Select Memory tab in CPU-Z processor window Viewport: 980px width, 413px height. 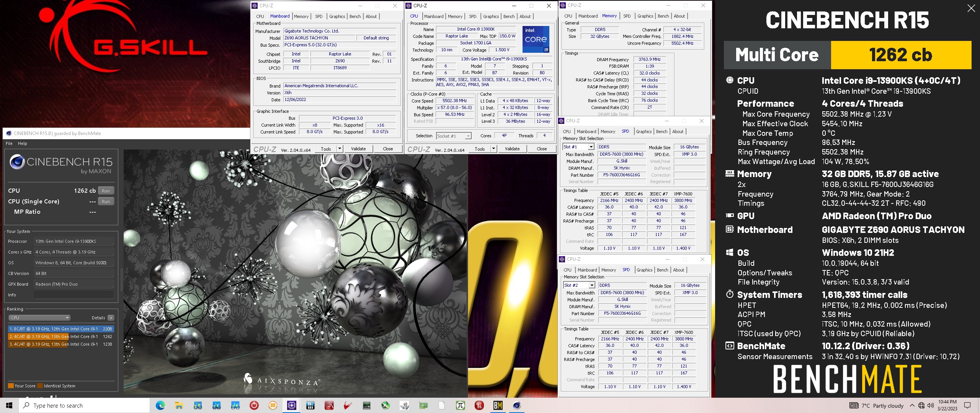[455, 16]
